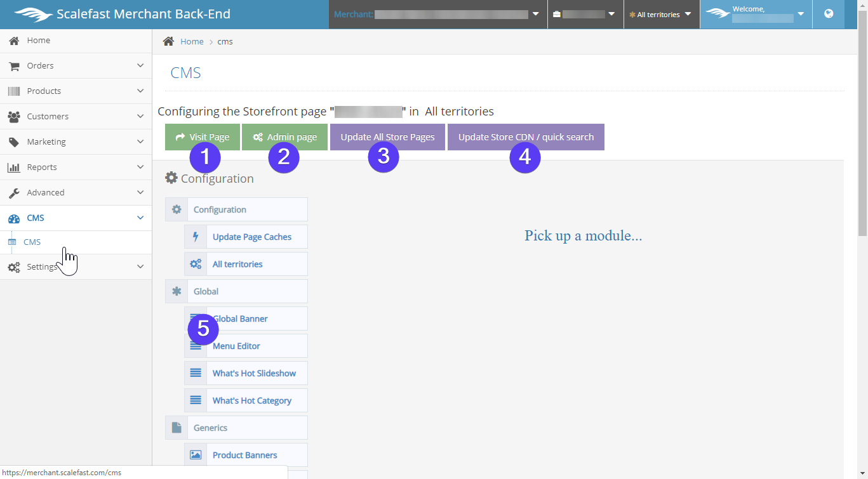Viewport: 868px width, 479px height.
Task: Click the gears icon beside All territories module
Action: [196, 264]
